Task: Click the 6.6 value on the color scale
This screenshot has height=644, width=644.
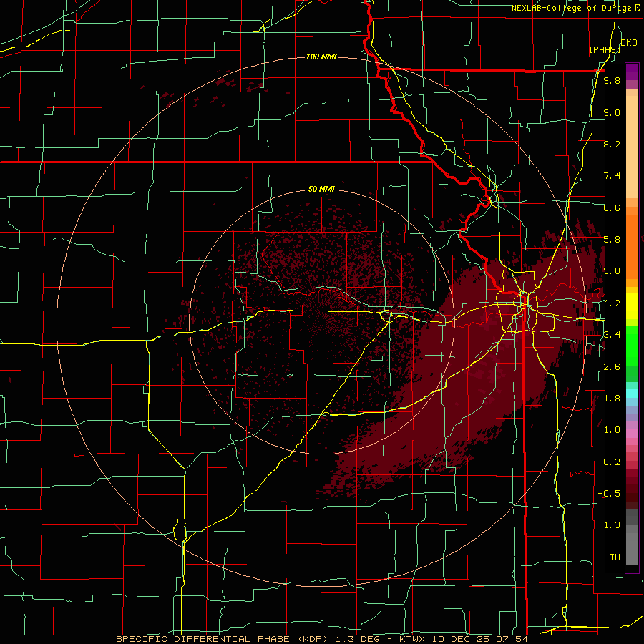Action: [612, 208]
